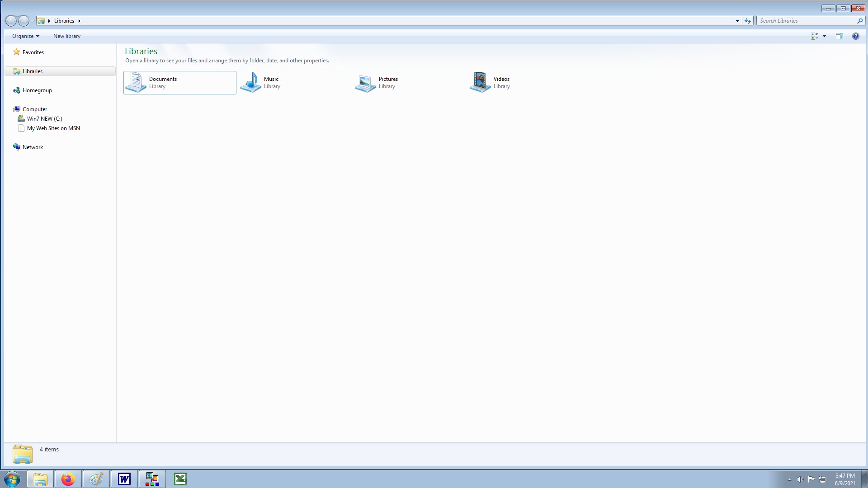Viewport: 868px width, 488px height.
Task: Click the Search Libraries field
Action: click(x=807, y=21)
